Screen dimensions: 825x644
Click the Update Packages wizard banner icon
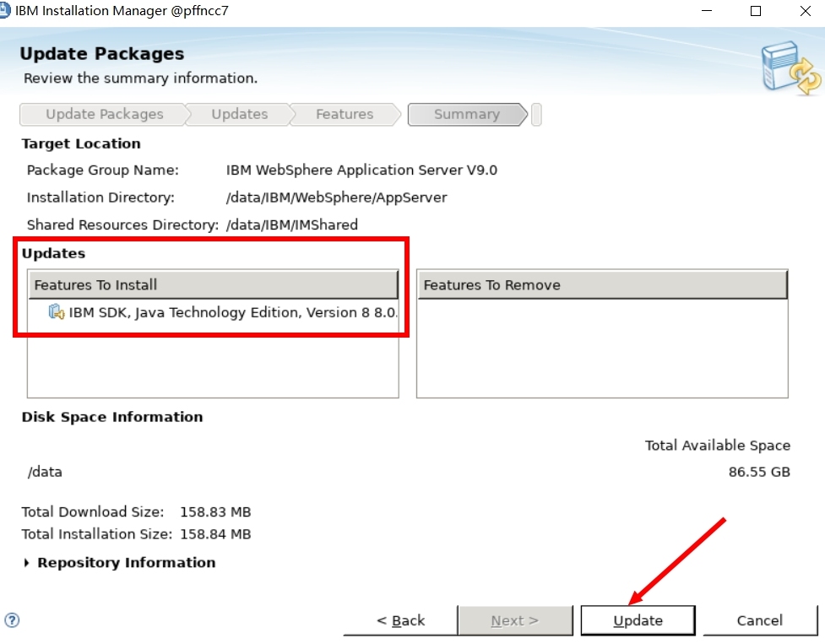[x=790, y=68]
